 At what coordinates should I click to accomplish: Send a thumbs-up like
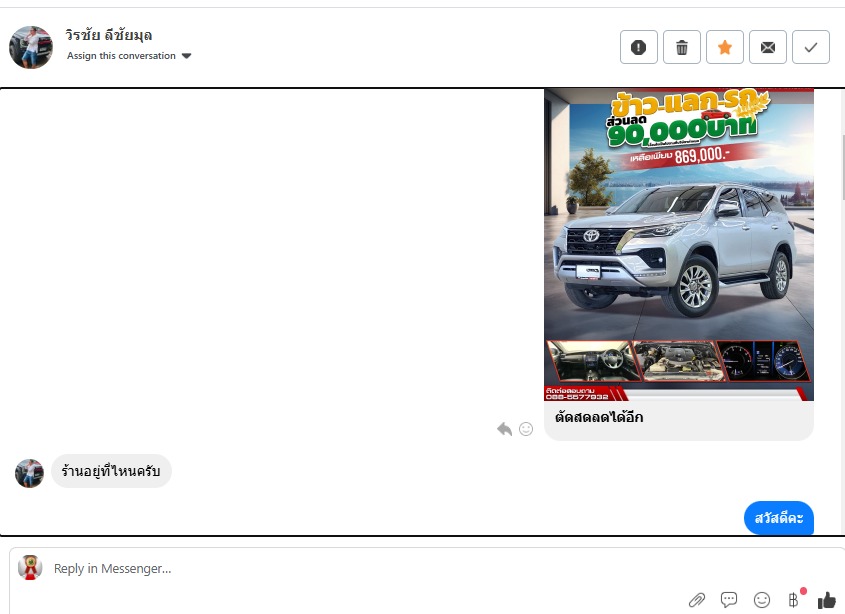pyautogui.click(x=827, y=599)
